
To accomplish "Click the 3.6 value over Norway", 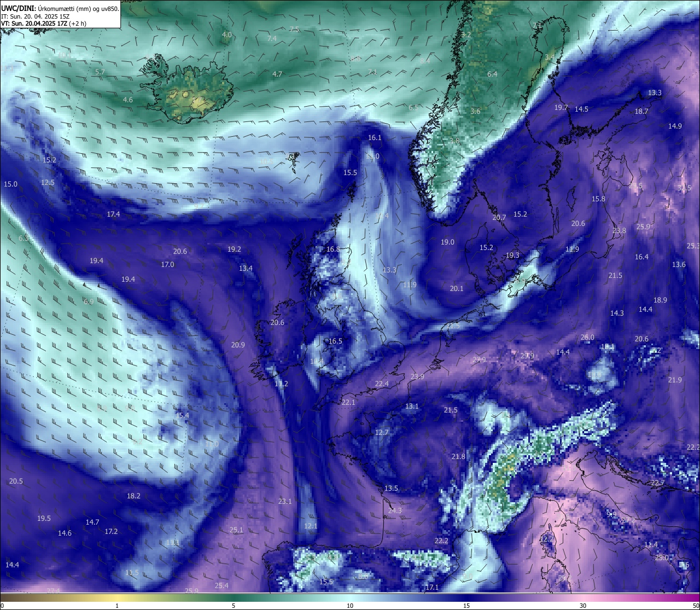I will click(475, 112).
